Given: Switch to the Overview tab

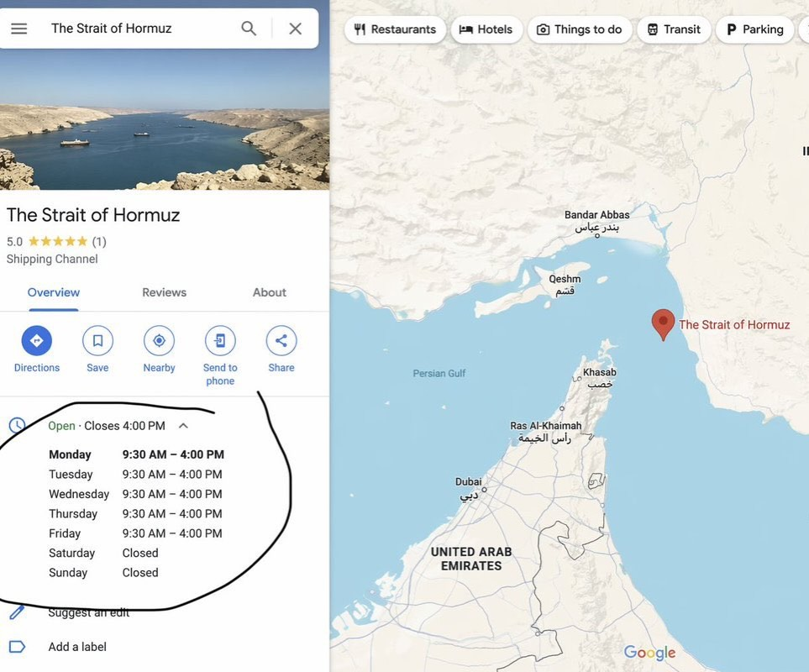Looking at the screenshot, I should pos(54,292).
